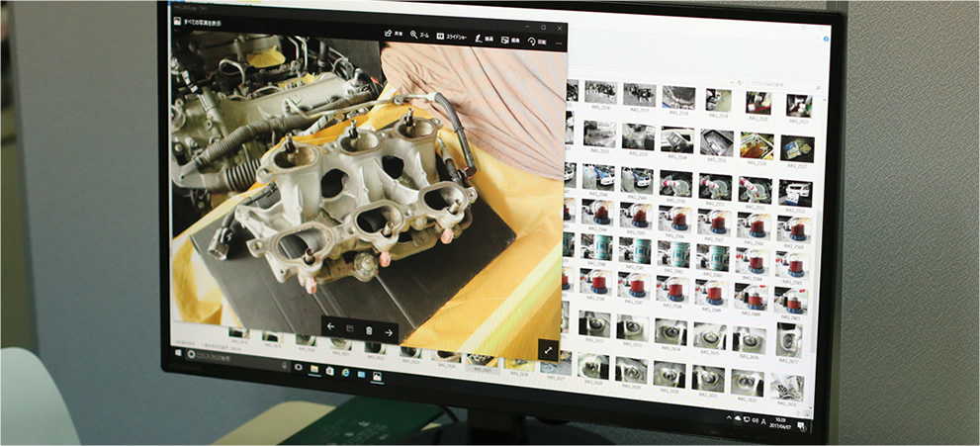Switch to Photos app on the taskbar

coord(377,377)
